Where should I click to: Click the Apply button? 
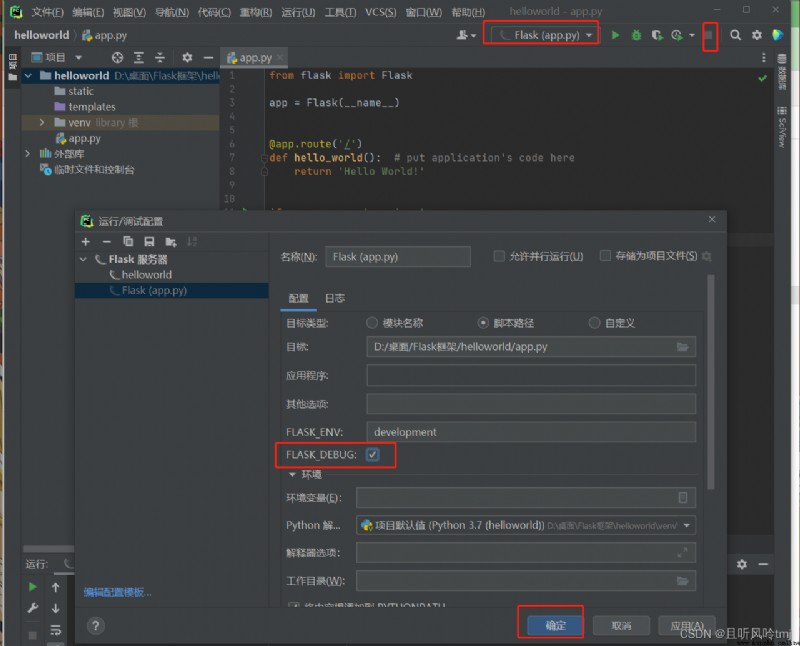point(687,625)
